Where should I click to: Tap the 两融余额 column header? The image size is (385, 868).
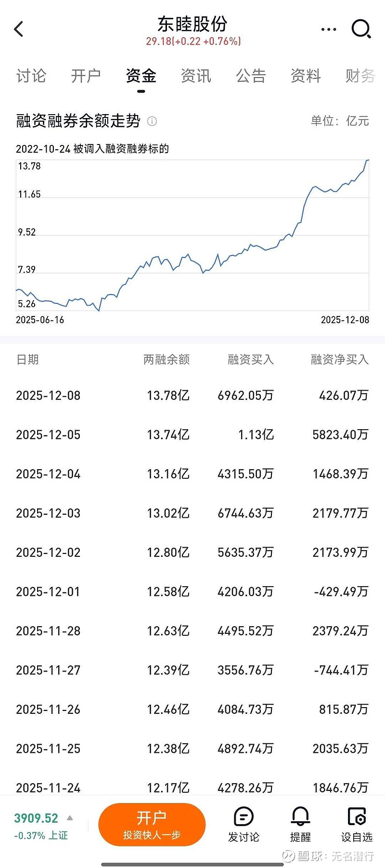click(x=167, y=359)
